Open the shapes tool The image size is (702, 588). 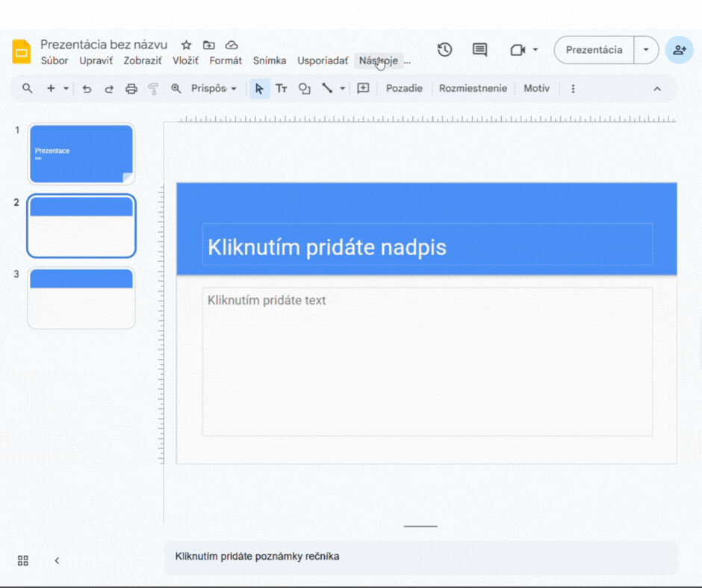point(305,89)
